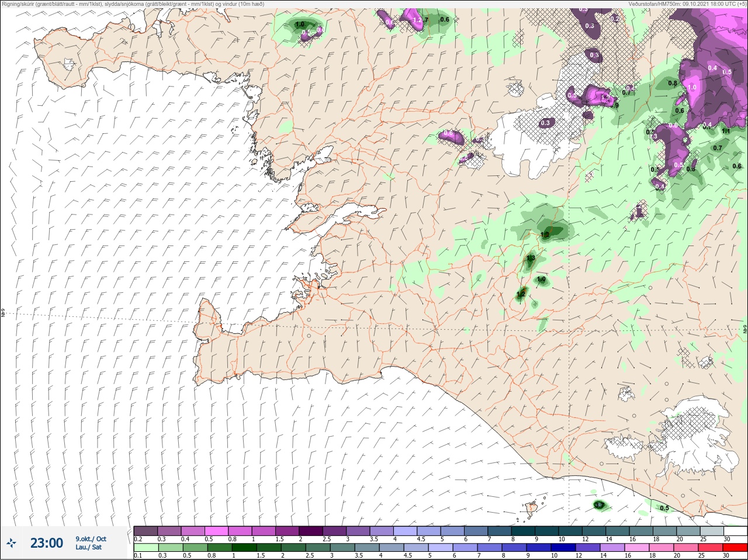Image resolution: width=748 pixels, height=560 pixels.
Task: Click the '0.5' value off the south coast
Action: [664, 508]
